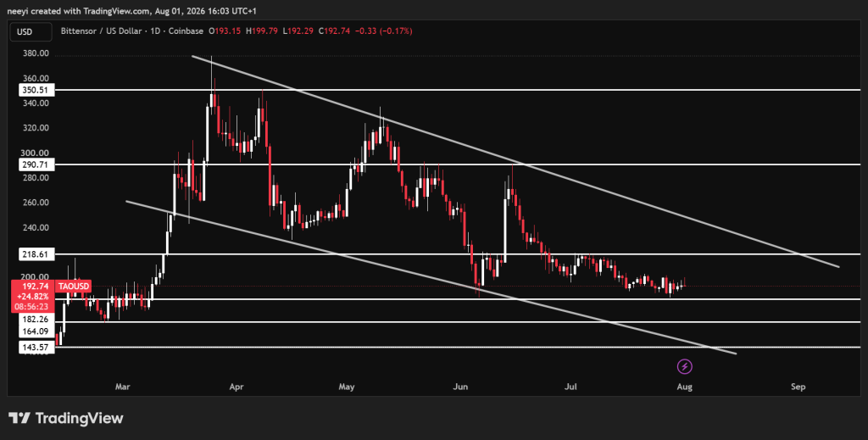Image resolution: width=868 pixels, height=440 pixels.
Task: Click the +24.82% change label
Action: point(33,297)
